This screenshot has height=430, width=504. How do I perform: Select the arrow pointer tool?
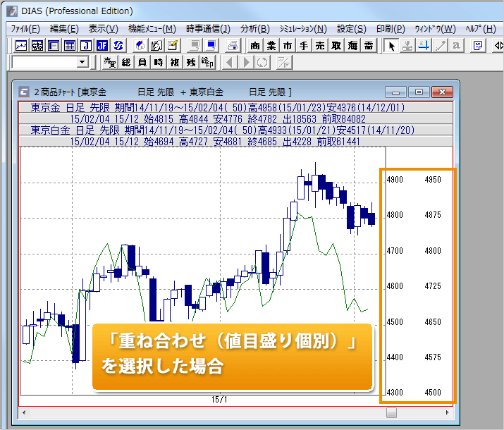coord(391,46)
